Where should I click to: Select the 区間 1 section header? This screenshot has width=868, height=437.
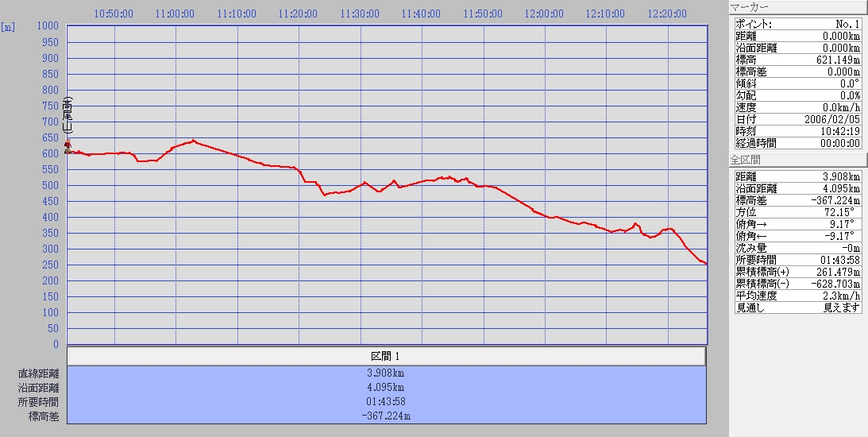point(386,356)
